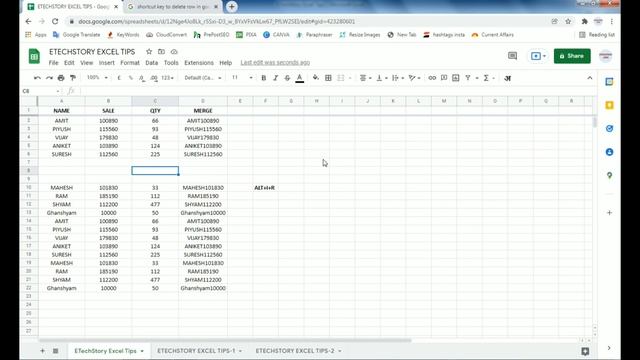
Task: Format as percent
Action: pyautogui.click(x=131, y=78)
